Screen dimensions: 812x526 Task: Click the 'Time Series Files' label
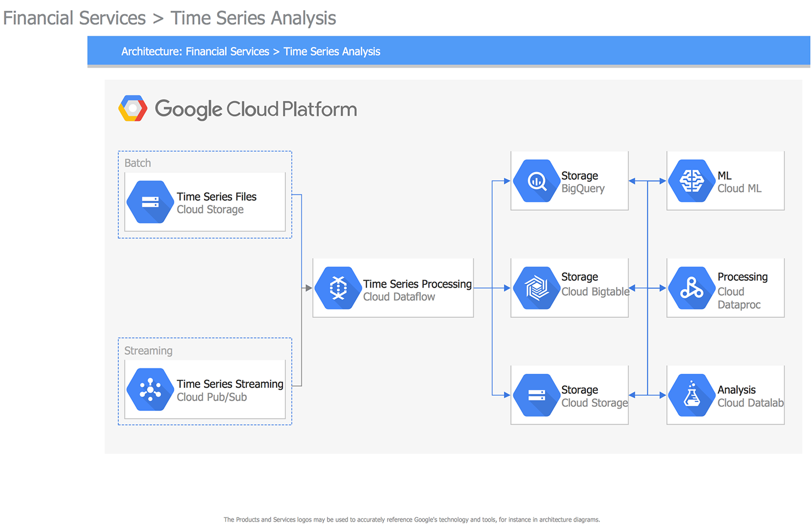point(217,197)
